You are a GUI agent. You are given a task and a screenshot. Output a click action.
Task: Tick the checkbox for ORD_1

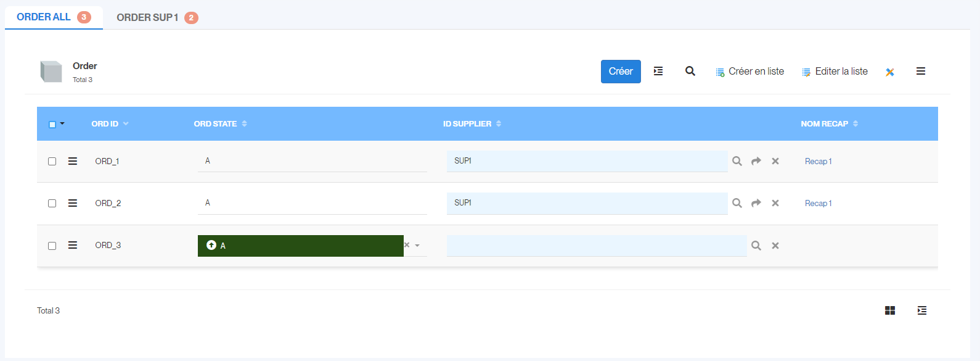[x=52, y=161]
